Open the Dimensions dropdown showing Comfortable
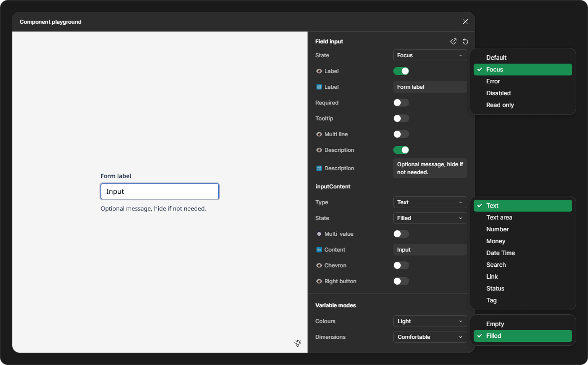Viewport: 588px width, 365px height. [x=430, y=337]
